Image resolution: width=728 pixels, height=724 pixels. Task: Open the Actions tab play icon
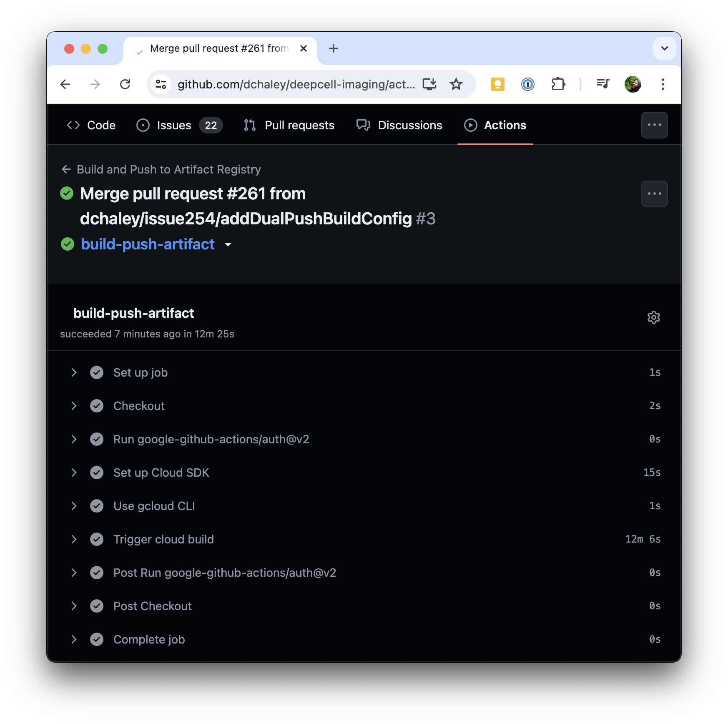pos(470,125)
